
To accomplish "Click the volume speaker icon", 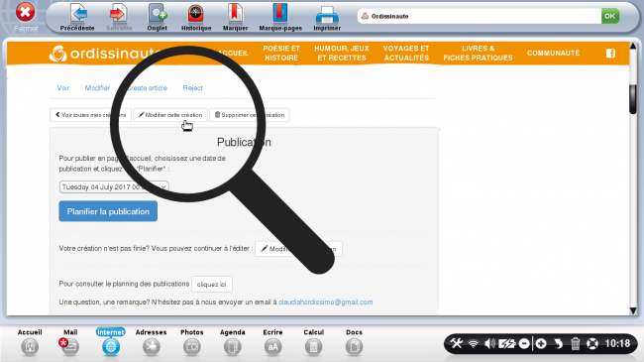I will click(x=489, y=343).
